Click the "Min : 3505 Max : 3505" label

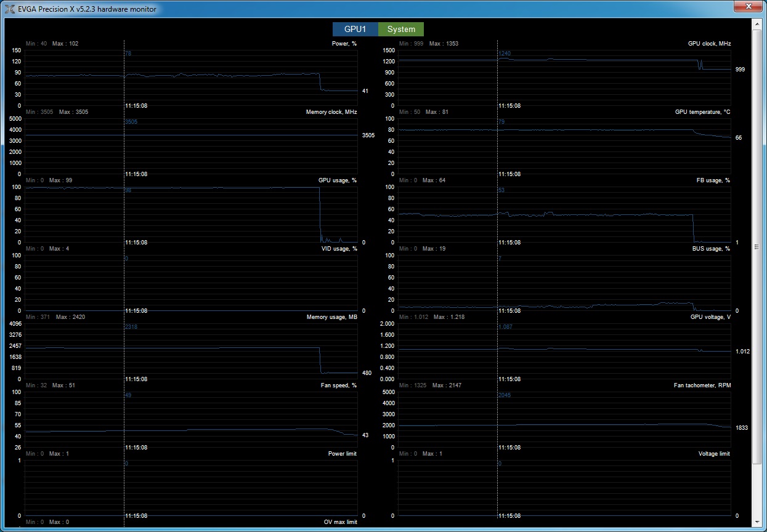pyautogui.click(x=57, y=112)
